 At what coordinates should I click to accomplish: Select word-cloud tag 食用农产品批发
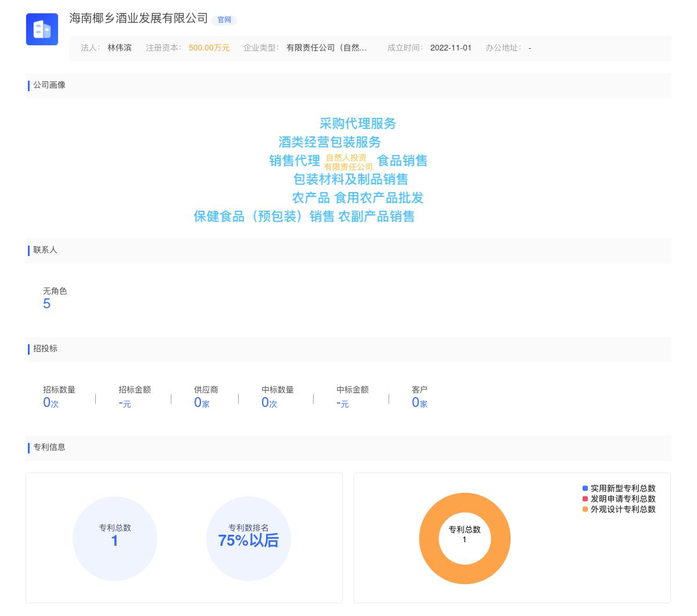(x=379, y=198)
